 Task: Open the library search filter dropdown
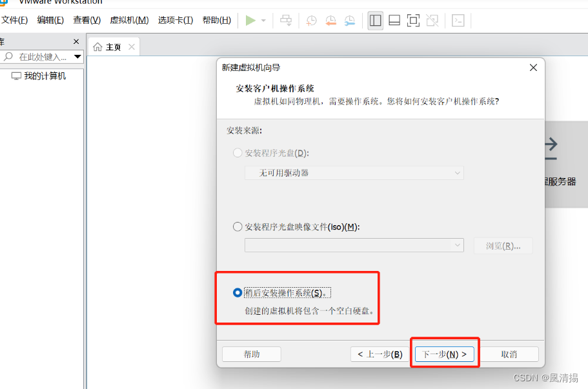(77, 57)
